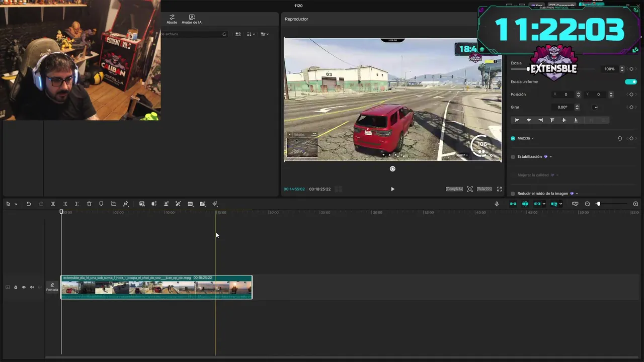Uncheck the Mezcla checkbox
644x362 pixels.
click(513, 138)
